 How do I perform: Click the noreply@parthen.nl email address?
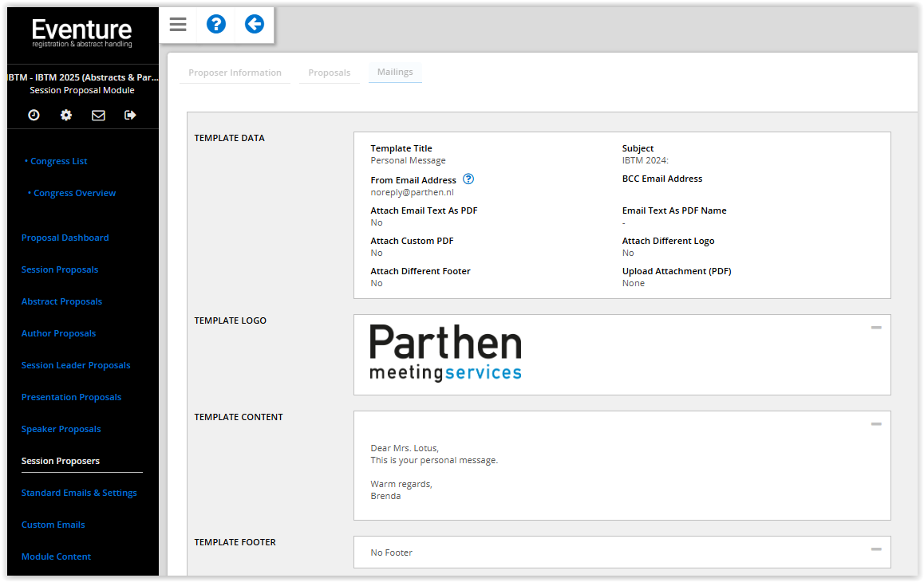(x=413, y=192)
